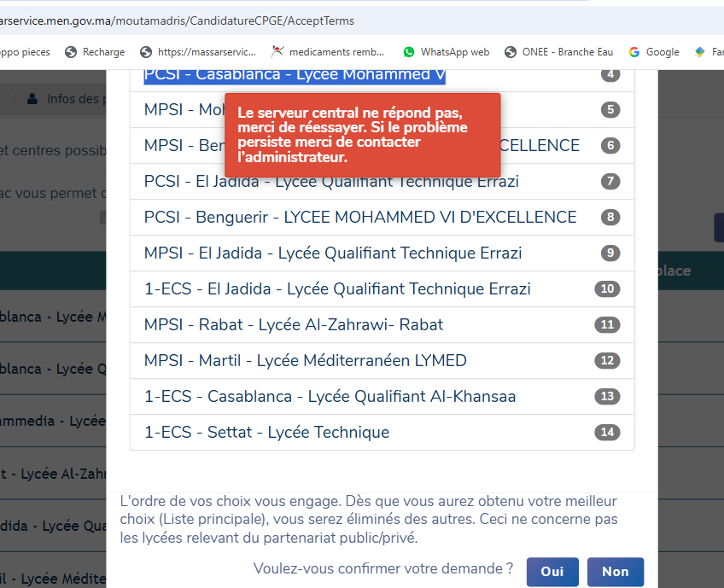This screenshot has height=588, width=724.
Task: Select 1-ECS - Casablanca Al-Khansaa choice
Action: coord(330,397)
